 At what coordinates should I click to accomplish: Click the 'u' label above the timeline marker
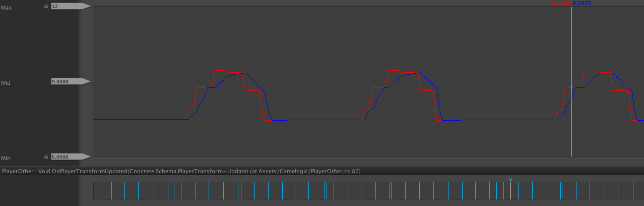510,179
